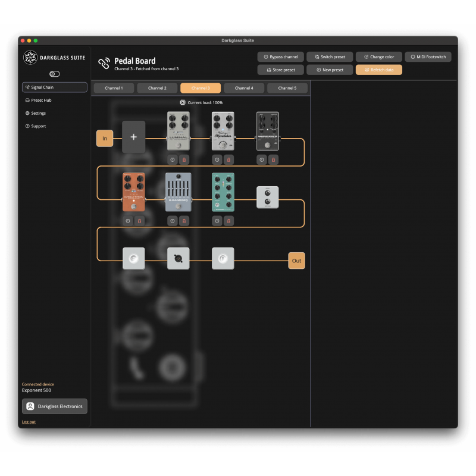Flip the switch below the Darkglass logo
The width and height of the screenshot is (476, 476).
(55, 74)
